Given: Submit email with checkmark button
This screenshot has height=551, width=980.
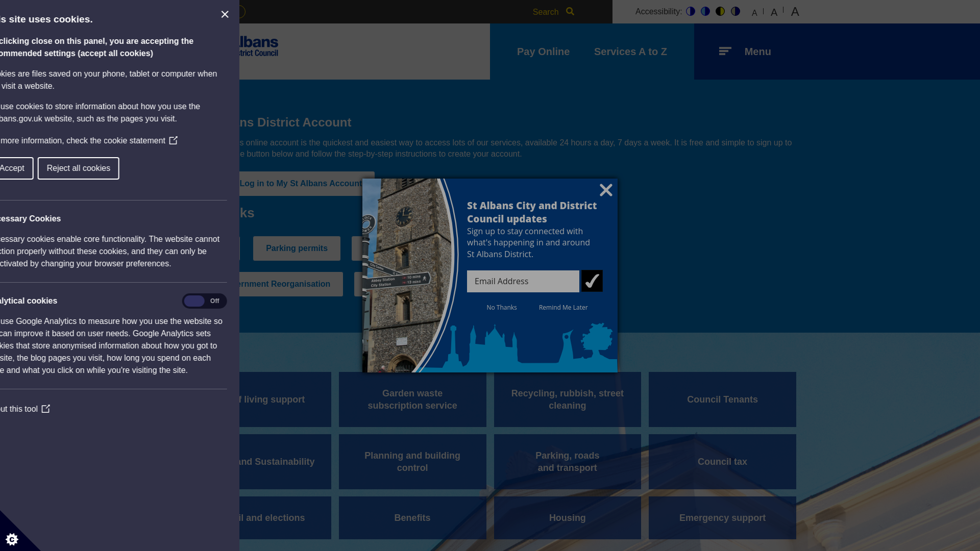Looking at the screenshot, I should (x=592, y=281).
